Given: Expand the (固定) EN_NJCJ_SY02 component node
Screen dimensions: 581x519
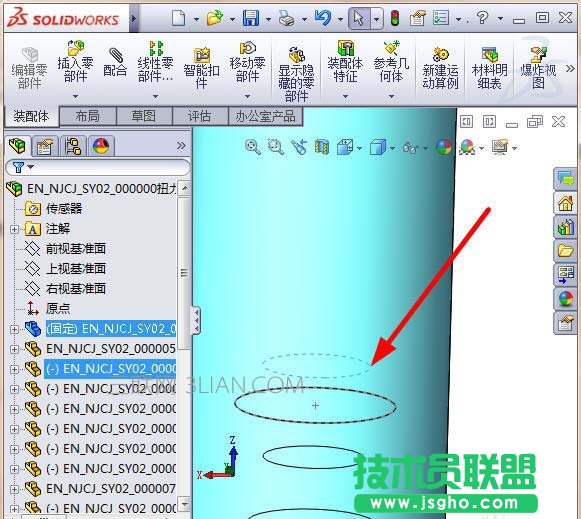Looking at the screenshot, I should 14,329.
